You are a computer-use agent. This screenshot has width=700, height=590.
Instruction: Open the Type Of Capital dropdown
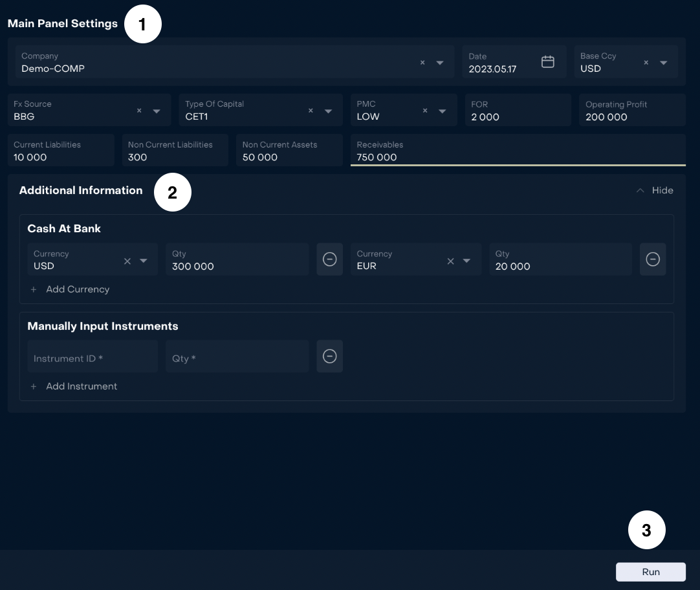[x=328, y=111]
